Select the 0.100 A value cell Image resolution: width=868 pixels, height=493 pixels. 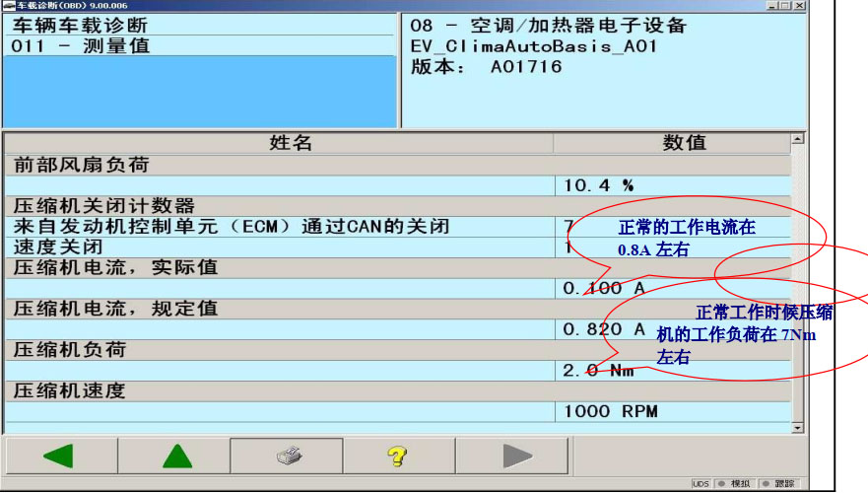(673, 288)
